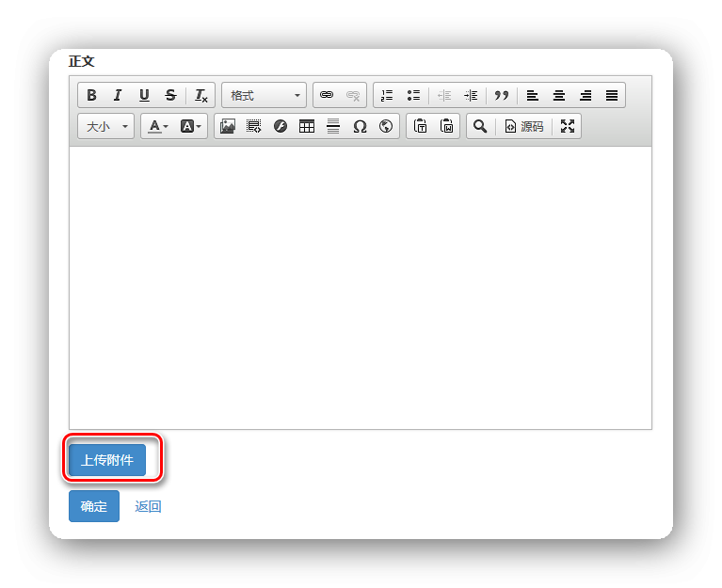Open the find (magnifier) tool

[480, 126]
